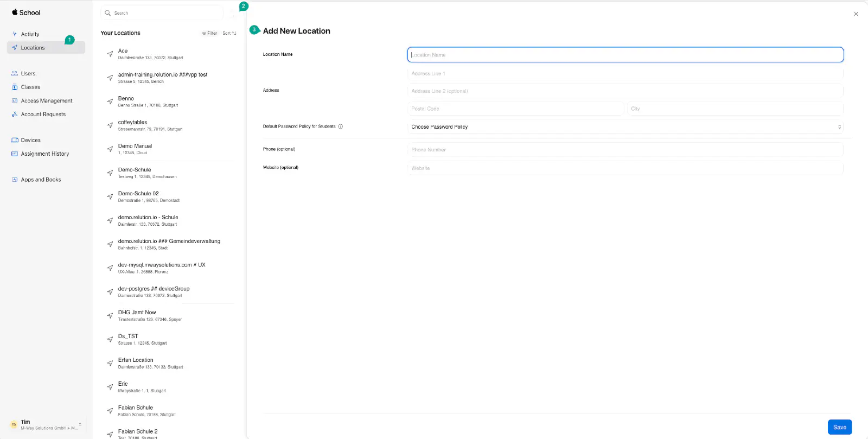
Task: Click the Search field above Your Locations
Action: point(162,13)
